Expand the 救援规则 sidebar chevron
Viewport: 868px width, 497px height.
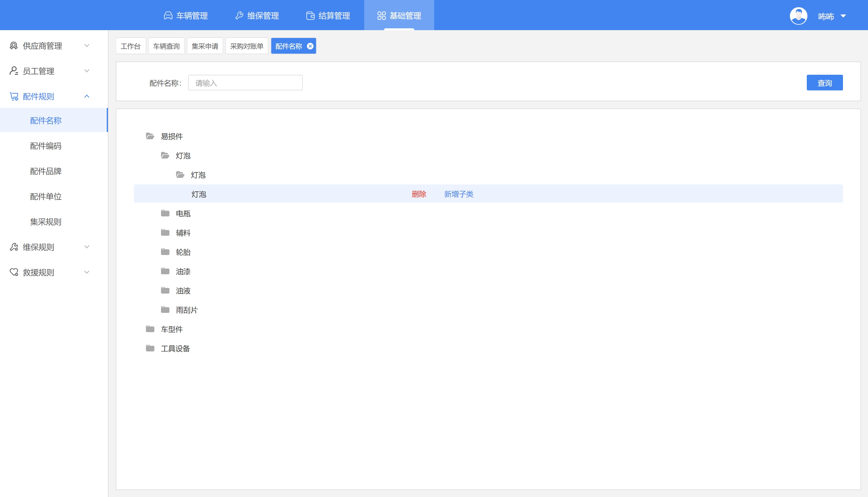coord(87,272)
